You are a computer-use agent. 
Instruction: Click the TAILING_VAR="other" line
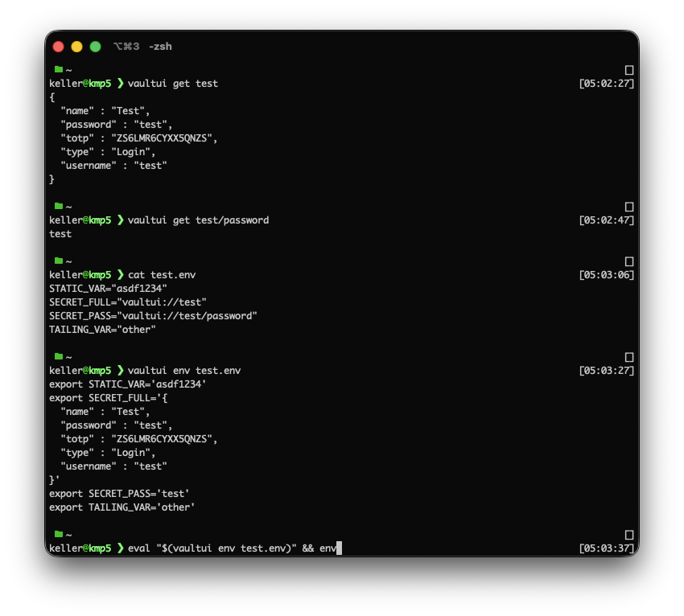102,330
